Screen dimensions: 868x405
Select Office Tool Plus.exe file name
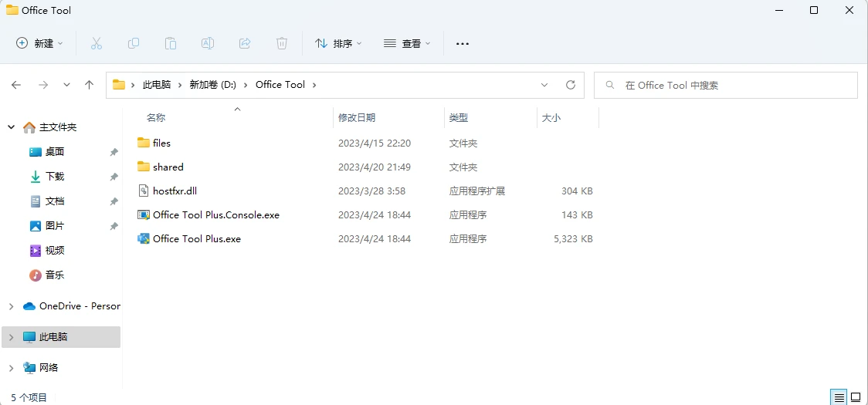[197, 239]
